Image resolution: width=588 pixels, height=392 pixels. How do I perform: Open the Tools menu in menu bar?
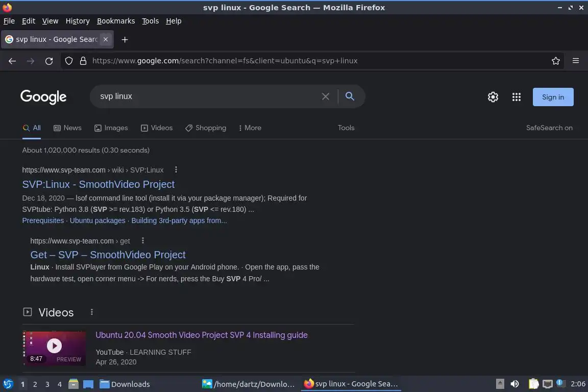[x=151, y=21]
